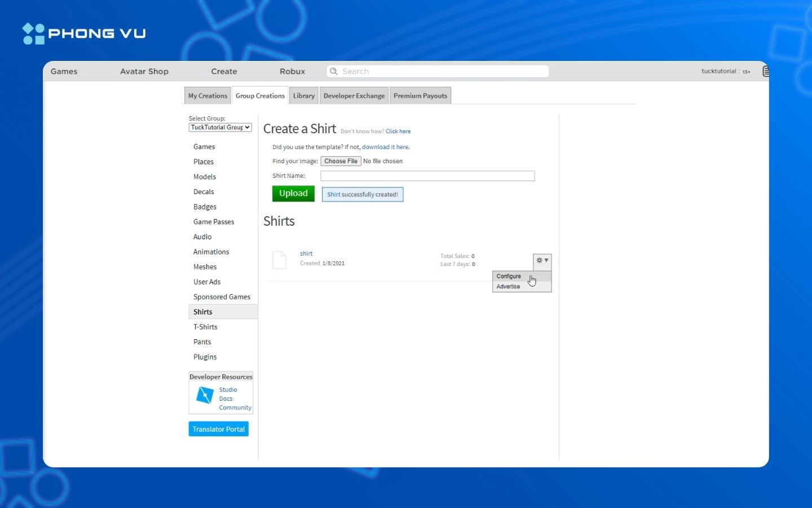
Task: Click the Choose File button
Action: 341,161
